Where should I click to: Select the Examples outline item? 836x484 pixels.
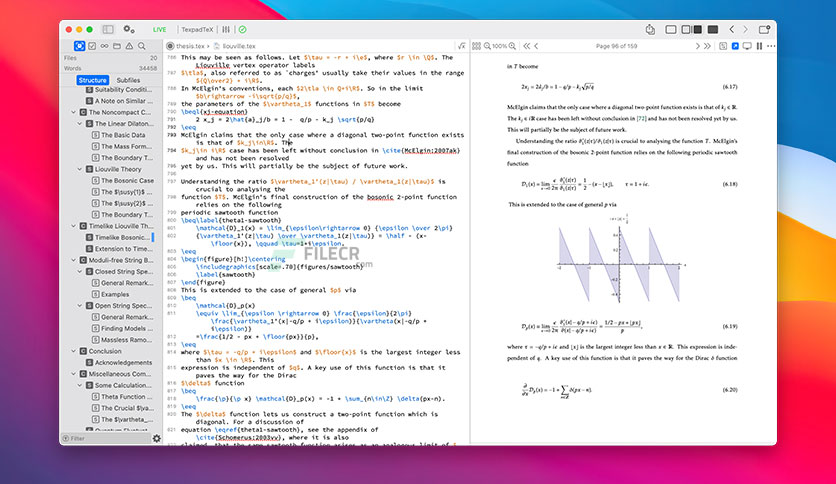[x=110, y=294]
